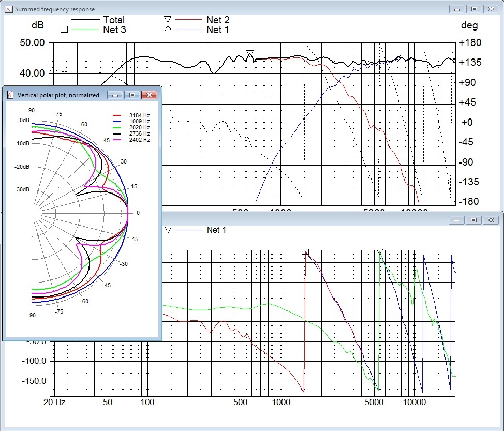Screen dimensions: 504x431
Task: Click the diamond symbol beside Net 1 legend
Action: (168, 29)
